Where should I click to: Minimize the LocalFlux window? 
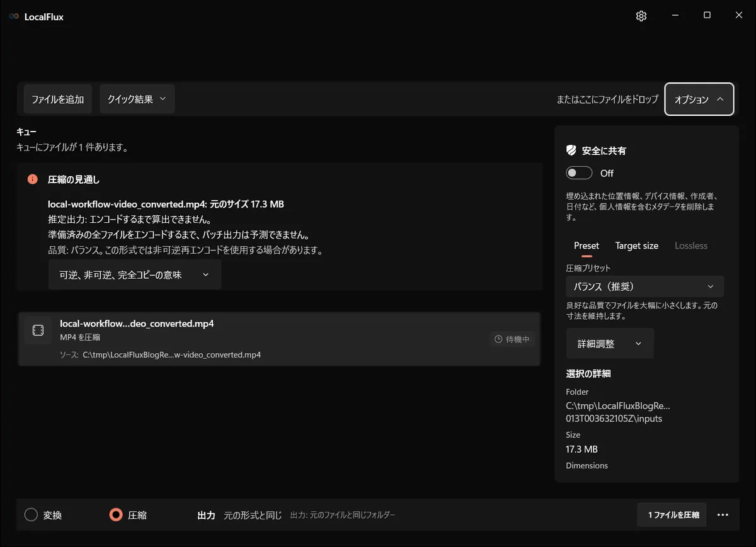click(x=675, y=16)
